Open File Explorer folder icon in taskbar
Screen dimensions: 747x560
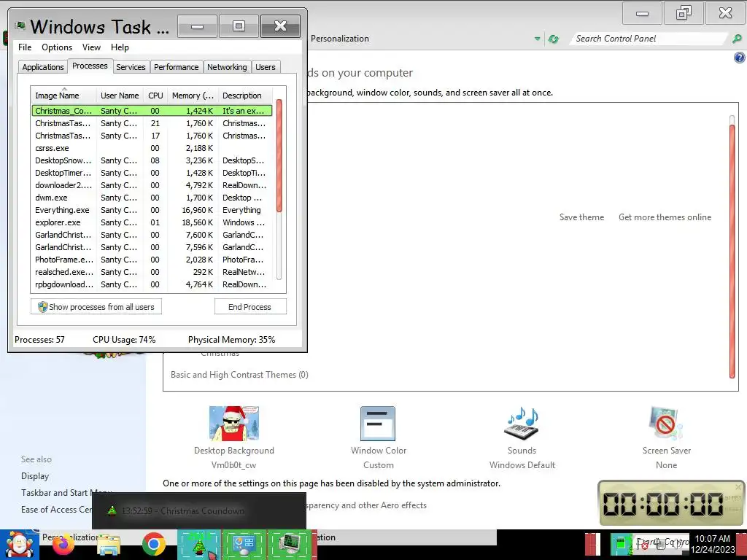(109, 545)
